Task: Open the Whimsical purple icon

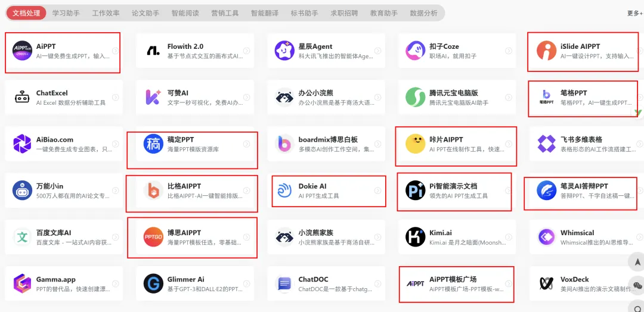Action: pos(547,237)
